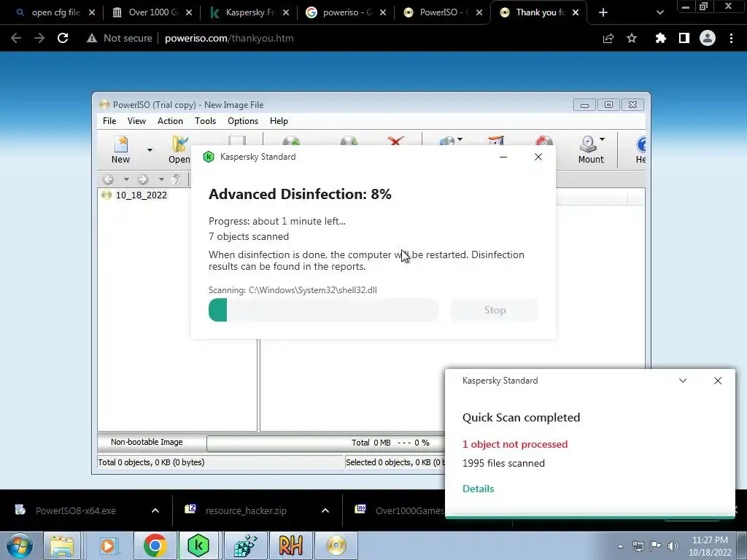Click the '1 object not processed' text
This screenshot has width=747, height=560.
(515, 444)
